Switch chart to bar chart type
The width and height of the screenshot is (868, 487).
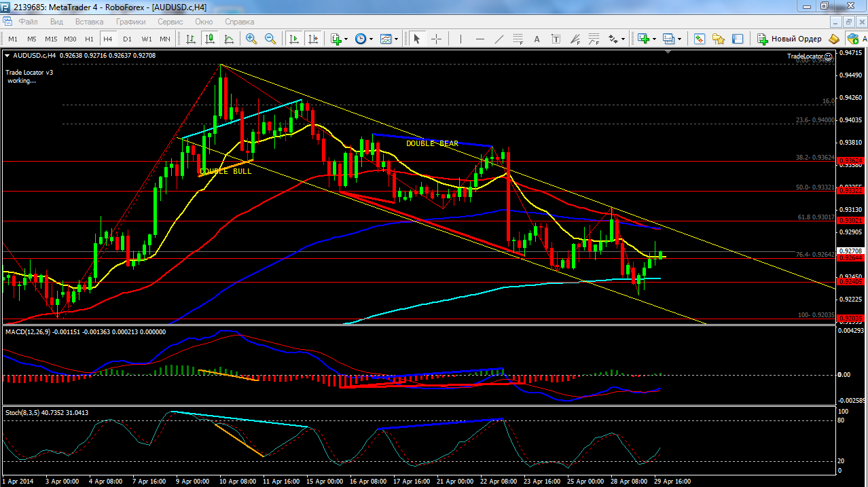192,39
